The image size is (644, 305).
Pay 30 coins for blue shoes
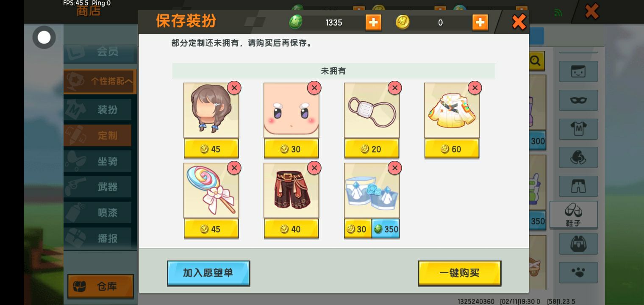point(358,229)
